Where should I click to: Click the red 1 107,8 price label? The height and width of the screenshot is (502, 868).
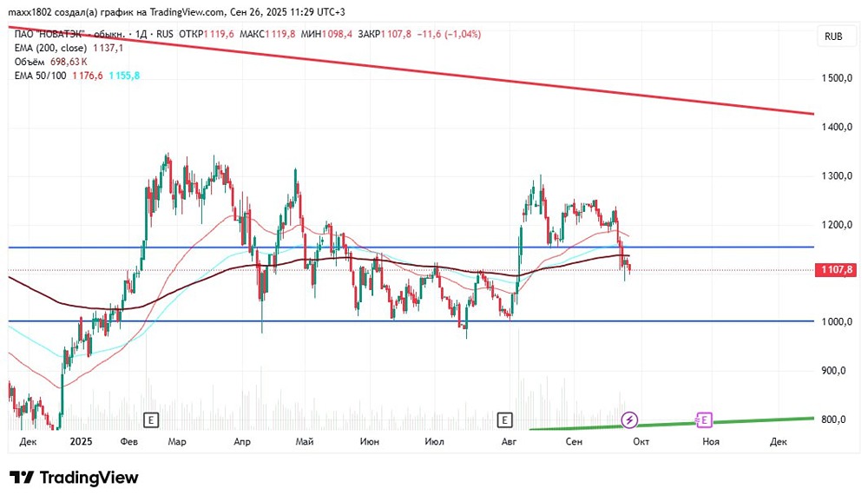[836, 270]
